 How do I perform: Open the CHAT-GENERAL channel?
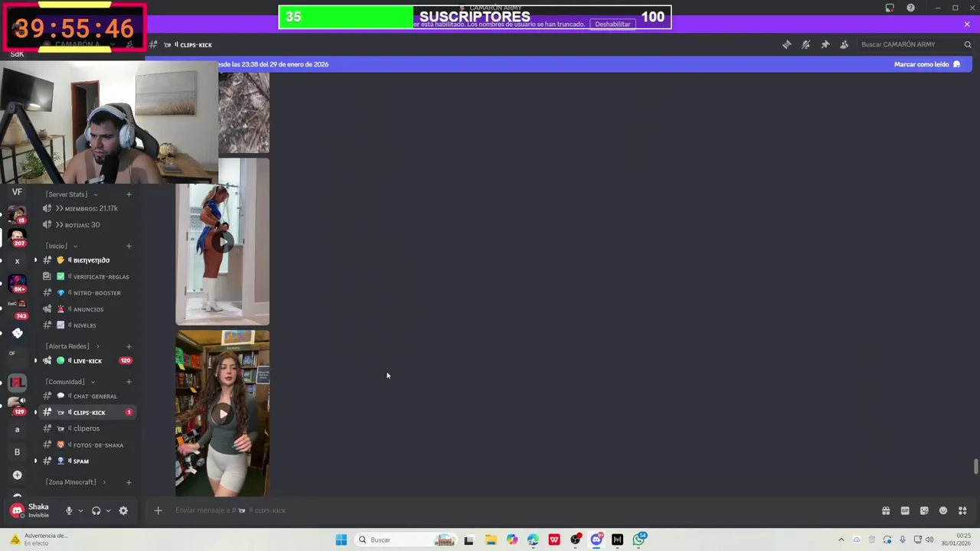click(x=87, y=396)
